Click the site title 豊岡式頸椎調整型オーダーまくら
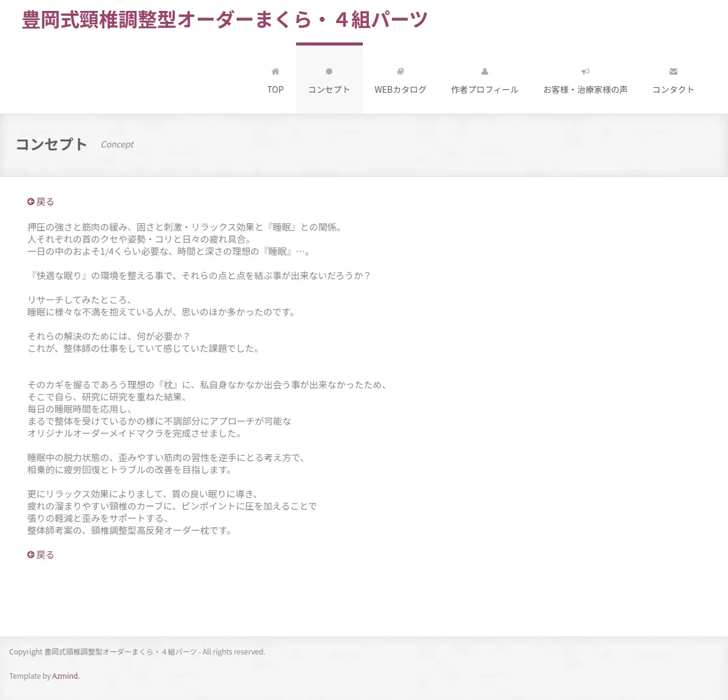728x700 pixels. [224, 19]
